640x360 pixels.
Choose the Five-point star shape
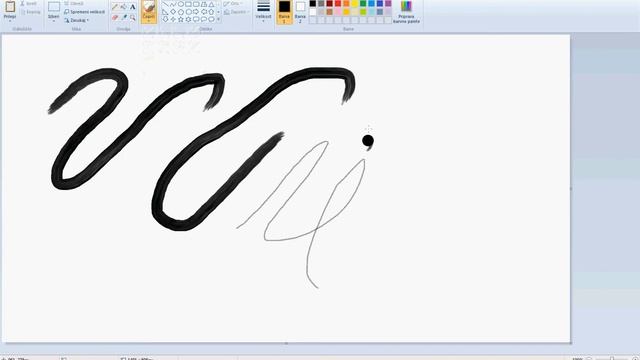pyautogui.click(x=181, y=19)
